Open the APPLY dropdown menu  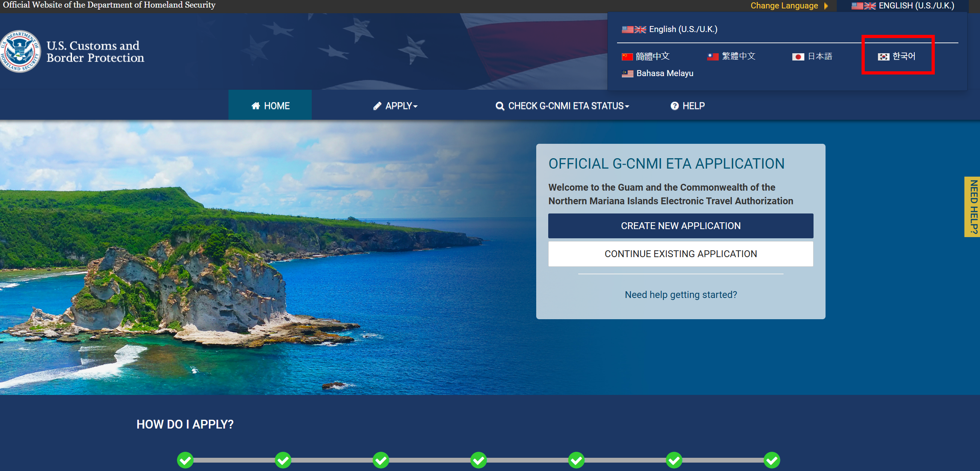coord(395,106)
